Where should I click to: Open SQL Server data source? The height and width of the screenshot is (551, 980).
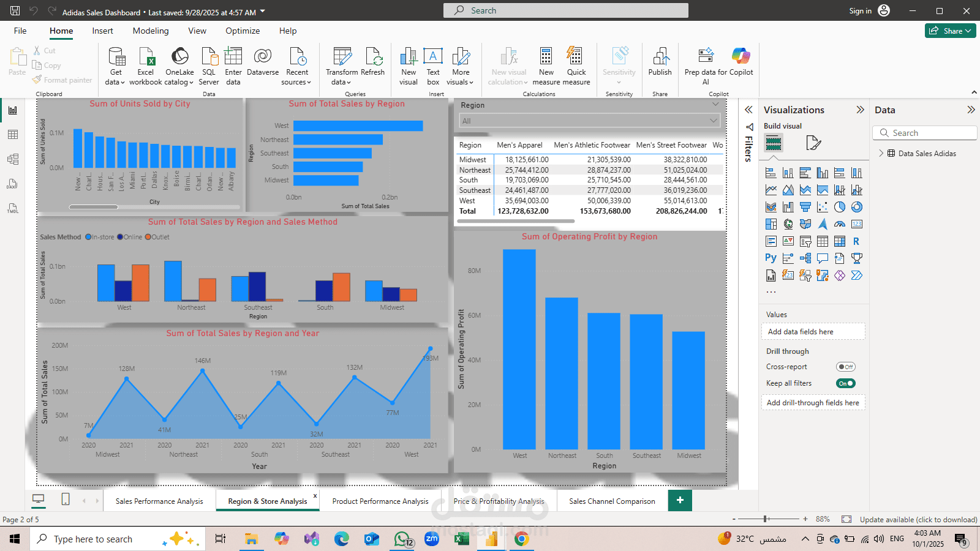point(209,66)
